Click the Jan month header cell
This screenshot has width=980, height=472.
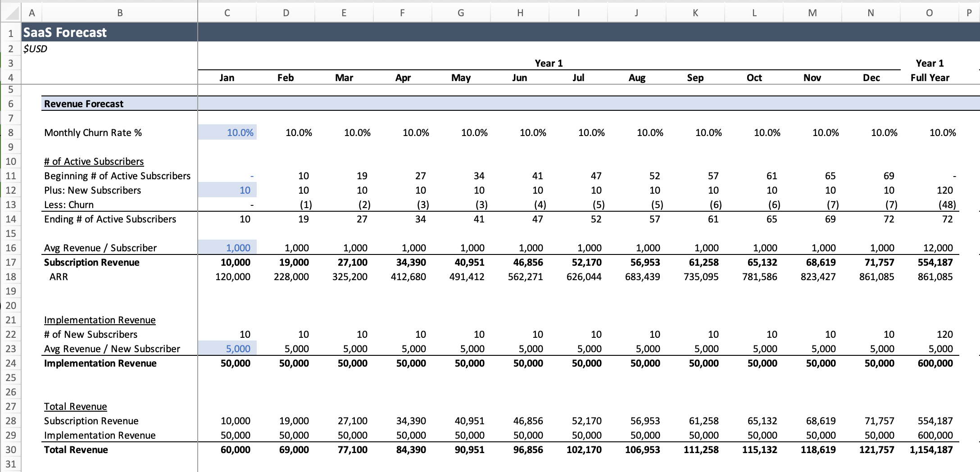click(227, 77)
